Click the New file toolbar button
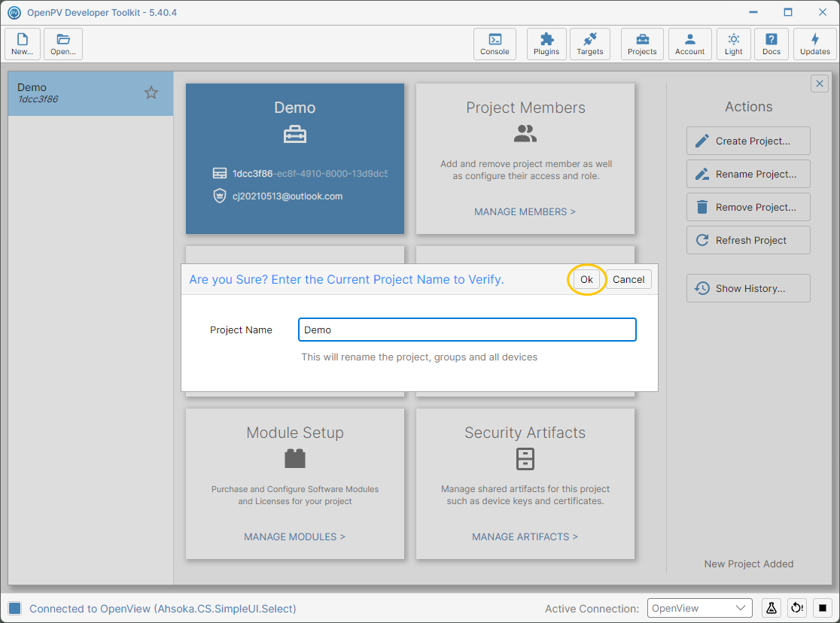This screenshot has width=840, height=623. pos(23,44)
